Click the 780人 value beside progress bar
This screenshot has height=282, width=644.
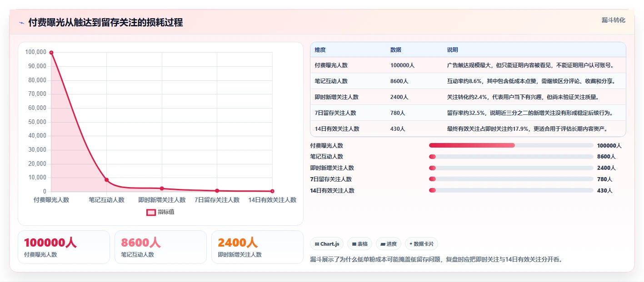(604, 179)
